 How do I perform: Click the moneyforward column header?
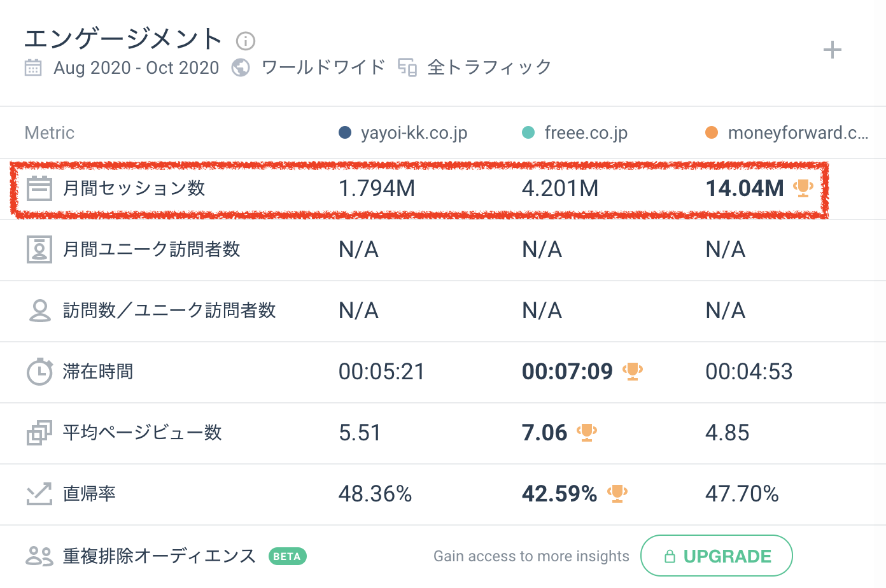pos(797,132)
